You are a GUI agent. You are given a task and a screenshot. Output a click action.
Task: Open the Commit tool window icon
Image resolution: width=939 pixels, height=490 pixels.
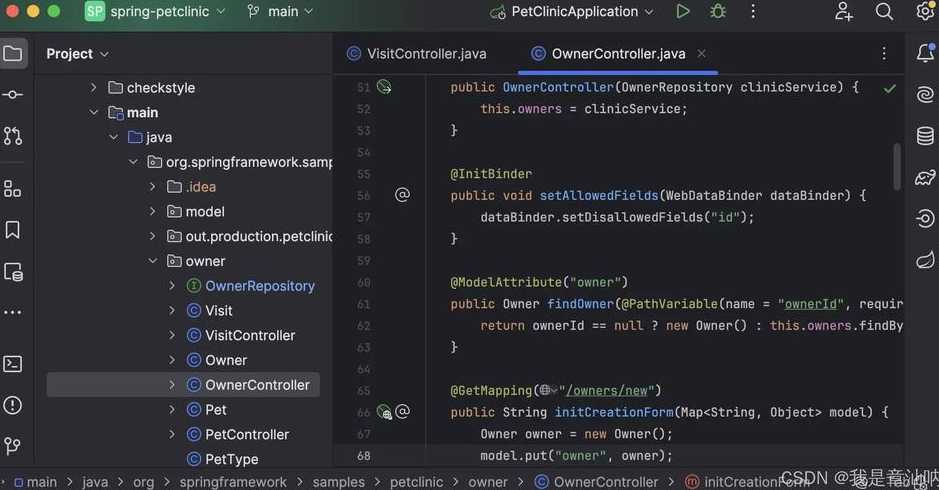point(13,95)
